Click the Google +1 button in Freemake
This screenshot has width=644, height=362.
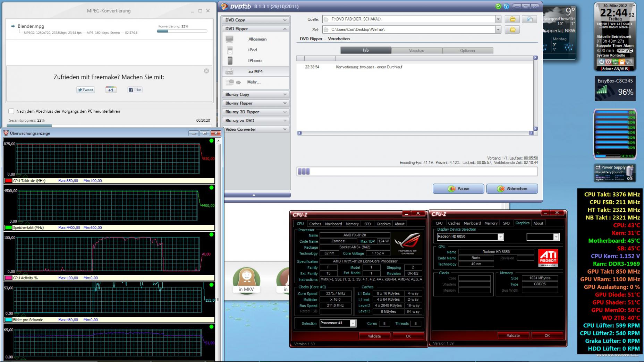coord(111,90)
